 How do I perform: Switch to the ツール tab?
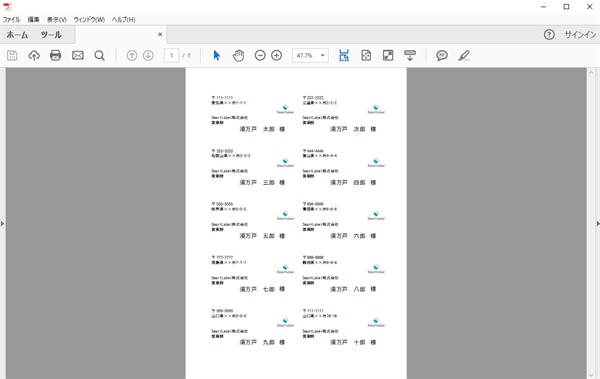tap(51, 35)
